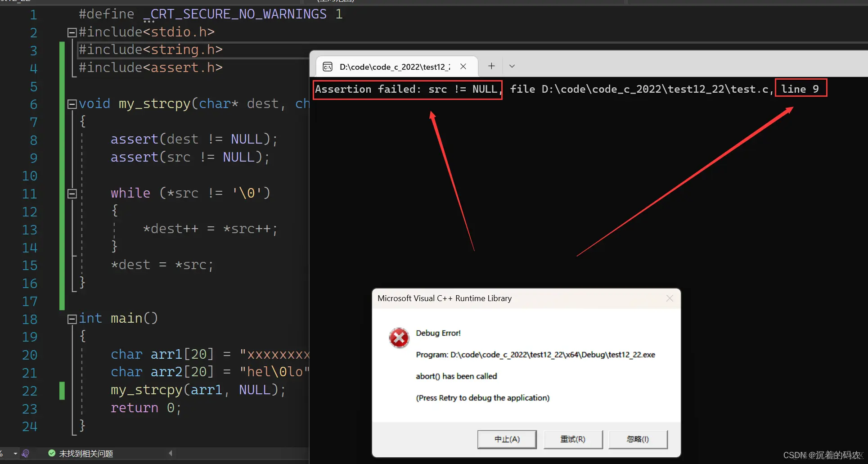868x464 pixels.
Task: Click line number 9 in the gutter
Action: pyautogui.click(x=33, y=158)
